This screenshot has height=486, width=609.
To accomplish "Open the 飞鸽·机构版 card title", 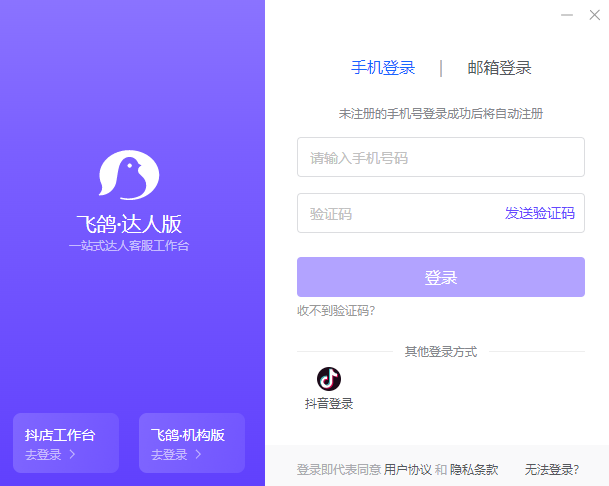I will click(187, 435).
